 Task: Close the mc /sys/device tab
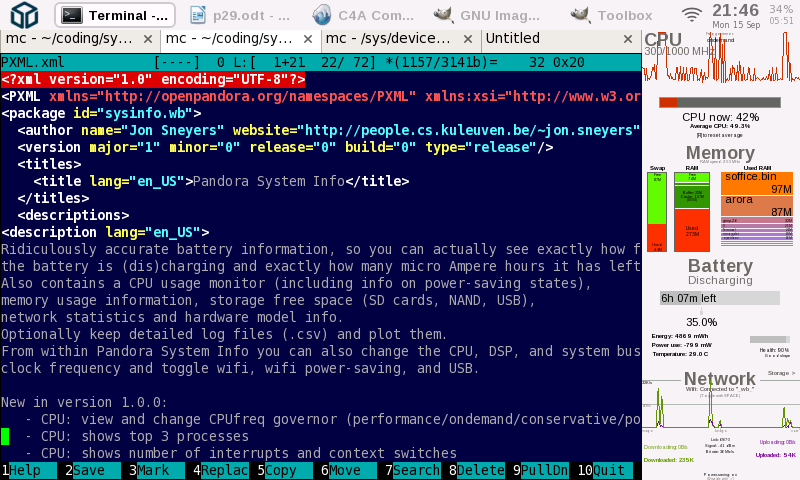[470, 38]
